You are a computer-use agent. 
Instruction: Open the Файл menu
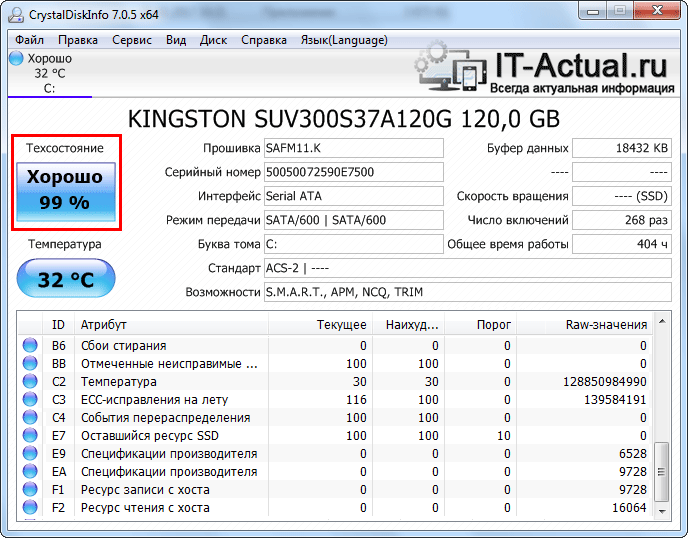pyautogui.click(x=29, y=40)
